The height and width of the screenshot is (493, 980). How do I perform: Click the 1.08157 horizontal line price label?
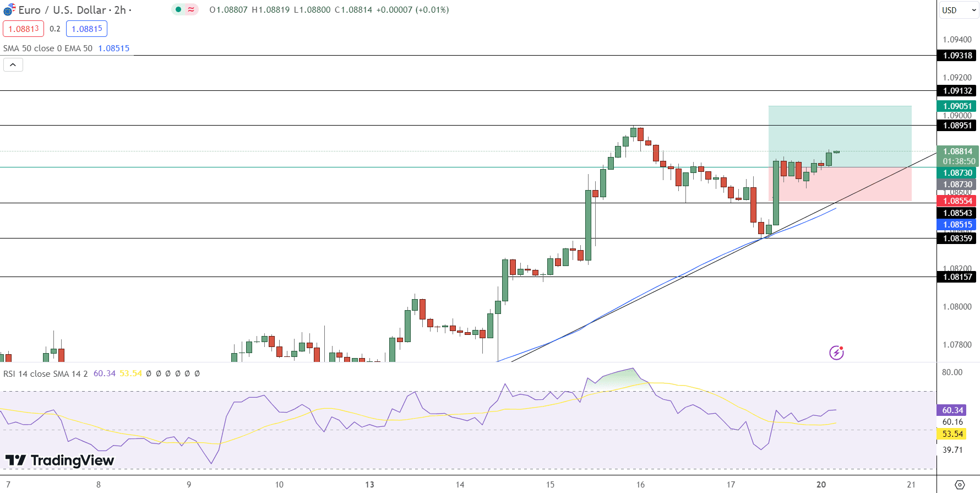tap(957, 277)
